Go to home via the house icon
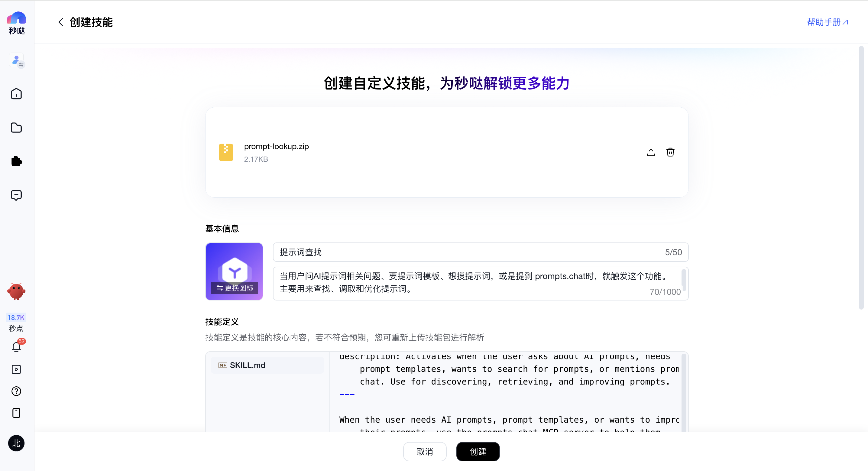Viewport: 868px width, 471px height. [x=16, y=94]
